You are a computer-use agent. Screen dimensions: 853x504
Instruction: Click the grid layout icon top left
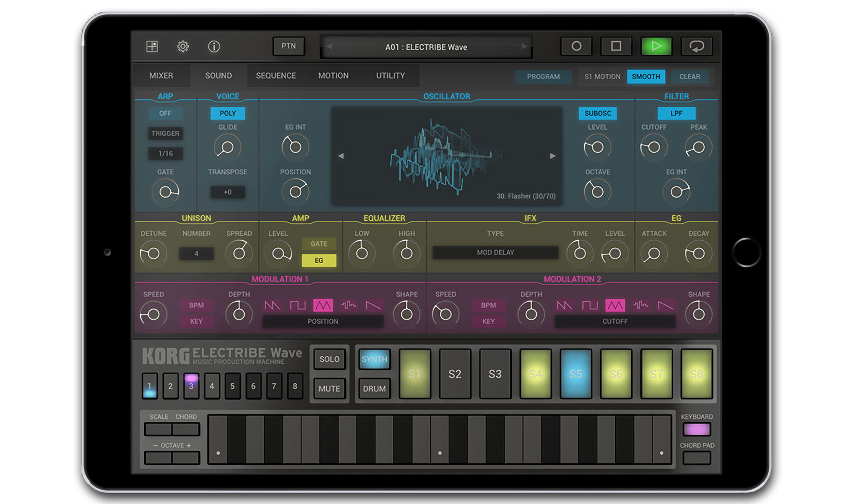(x=152, y=46)
